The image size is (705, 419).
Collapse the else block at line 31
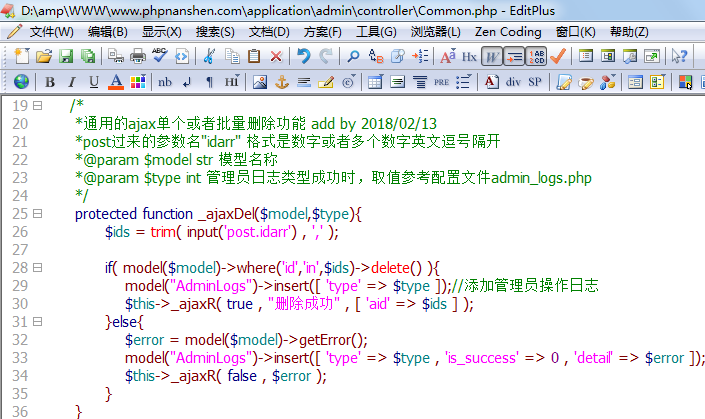coord(38,321)
